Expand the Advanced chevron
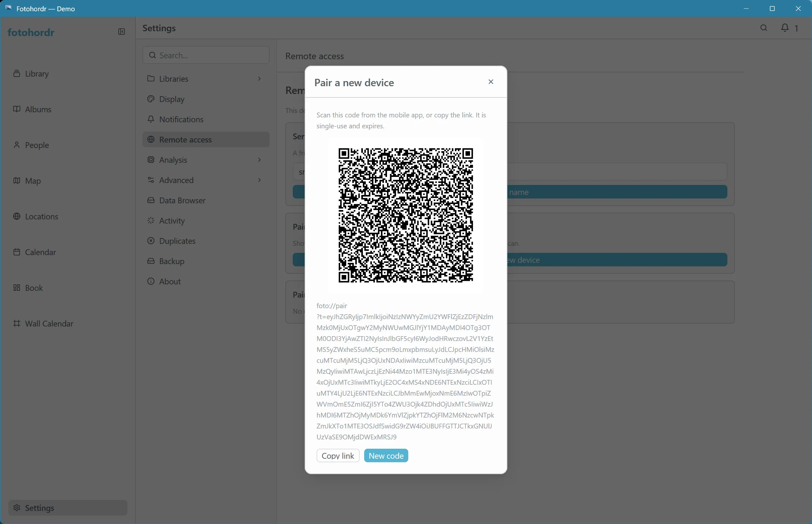 (259, 180)
